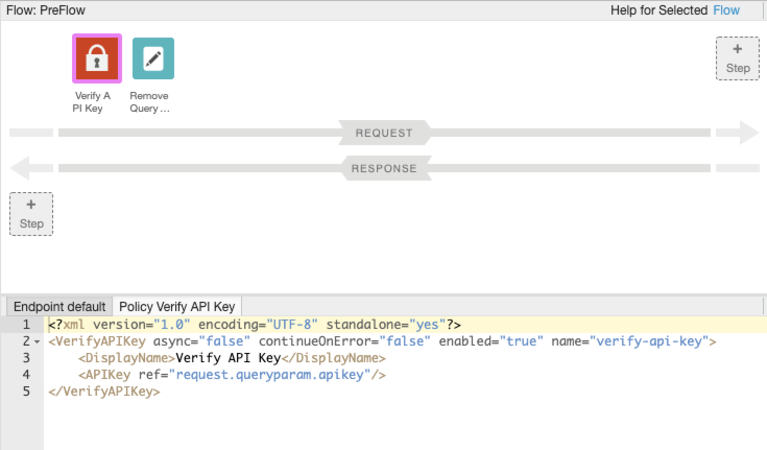
Task: Switch to the Policy Verify API Key tab
Action: pyautogui.click(x=176, y=306)
